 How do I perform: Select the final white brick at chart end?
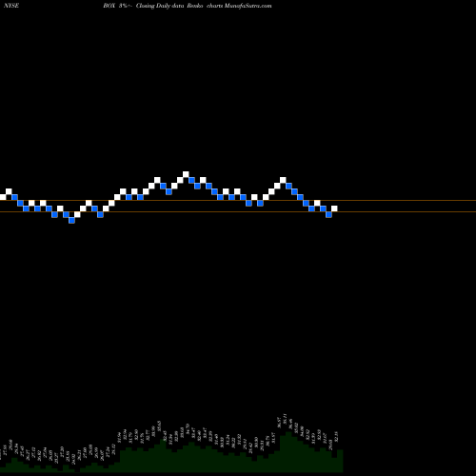pyautogui.click(x=334, y=208)
